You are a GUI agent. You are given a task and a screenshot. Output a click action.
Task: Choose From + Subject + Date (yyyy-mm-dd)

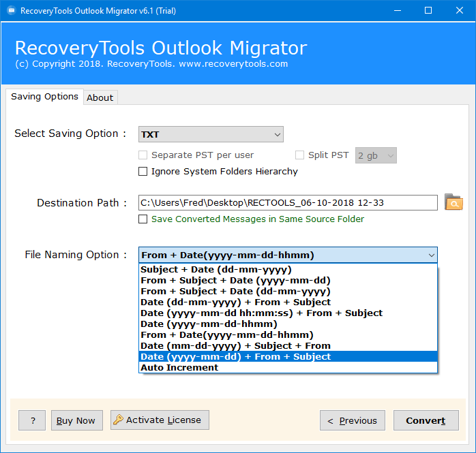[288, 281]
